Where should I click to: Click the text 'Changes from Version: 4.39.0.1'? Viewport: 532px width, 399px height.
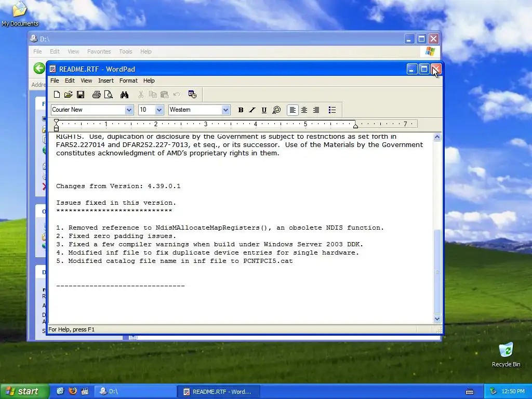tap(118, 186)
